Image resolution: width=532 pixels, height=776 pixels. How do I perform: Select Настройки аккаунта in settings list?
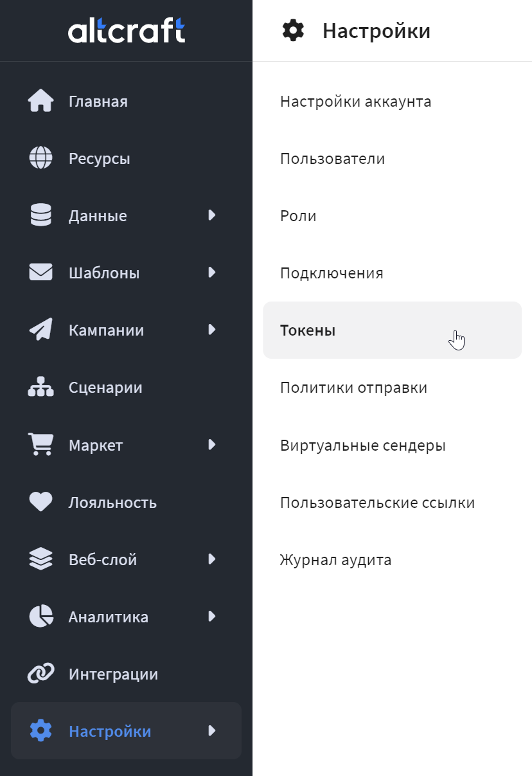[x=355, y=102]
